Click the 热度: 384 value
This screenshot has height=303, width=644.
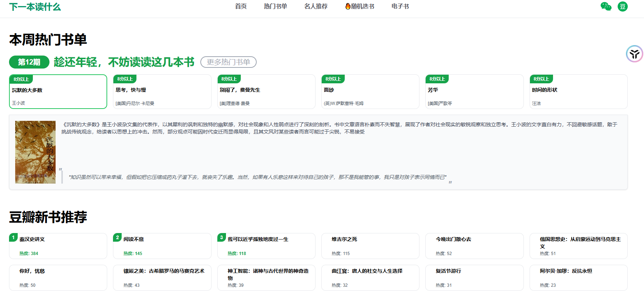pos(29,254)
